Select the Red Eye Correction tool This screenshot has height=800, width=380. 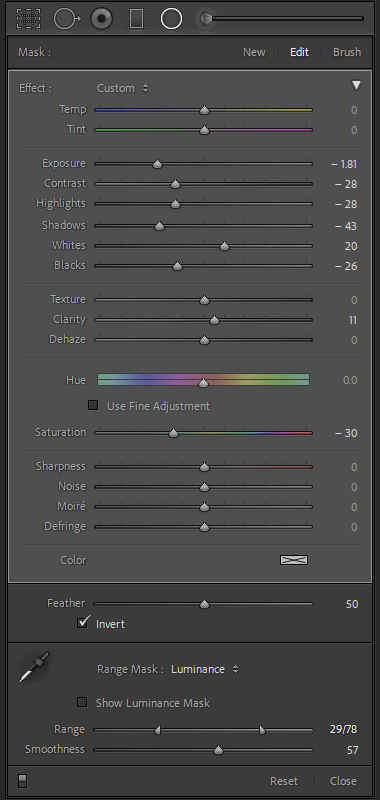102,19
